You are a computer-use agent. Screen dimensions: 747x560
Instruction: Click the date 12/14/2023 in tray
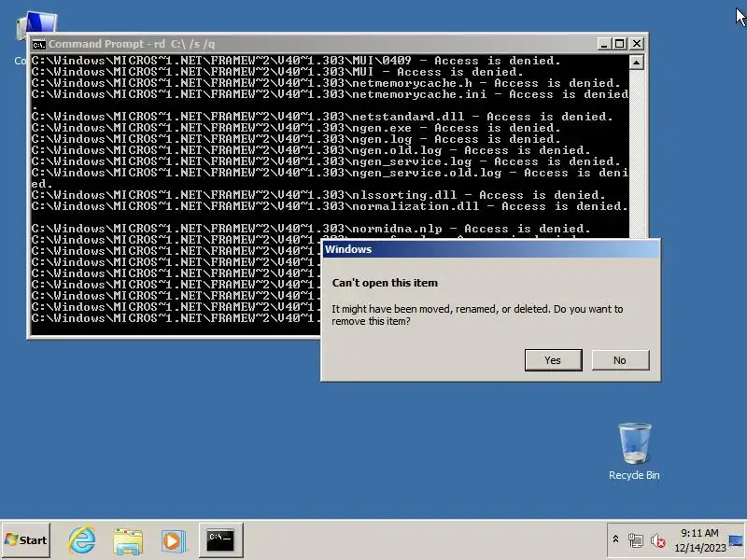[700, 548]
